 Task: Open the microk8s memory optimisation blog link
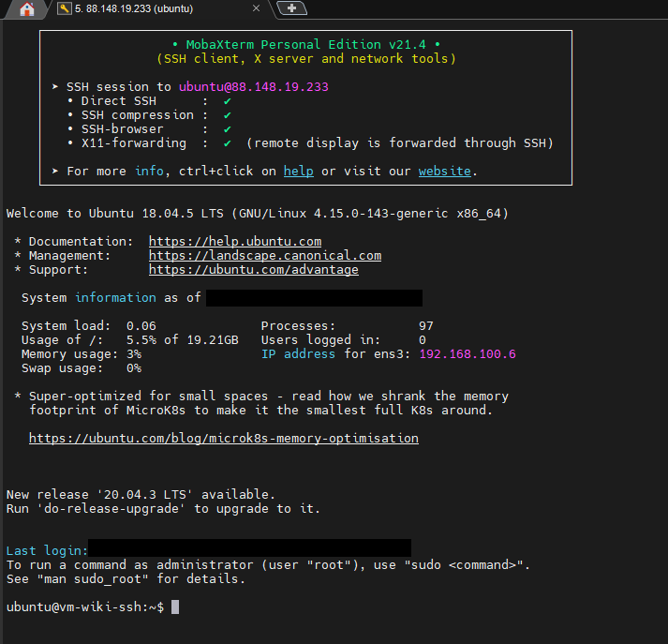tap(223, 439)
